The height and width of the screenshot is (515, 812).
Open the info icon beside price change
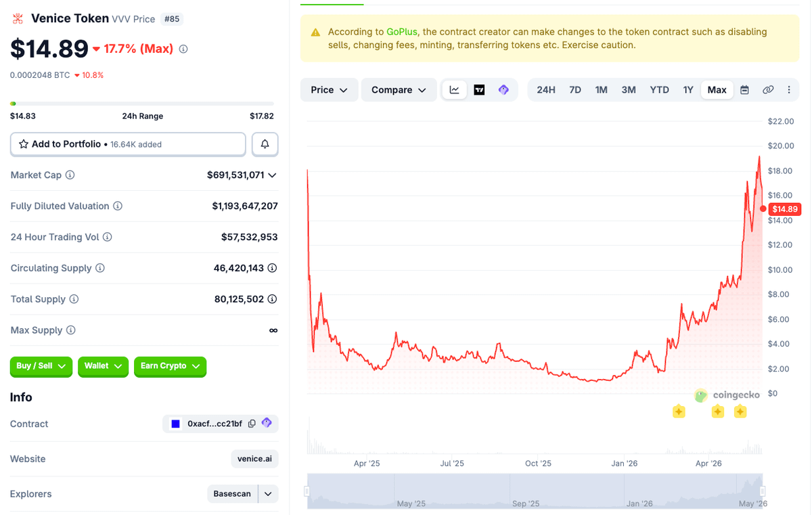coord(183,49)
